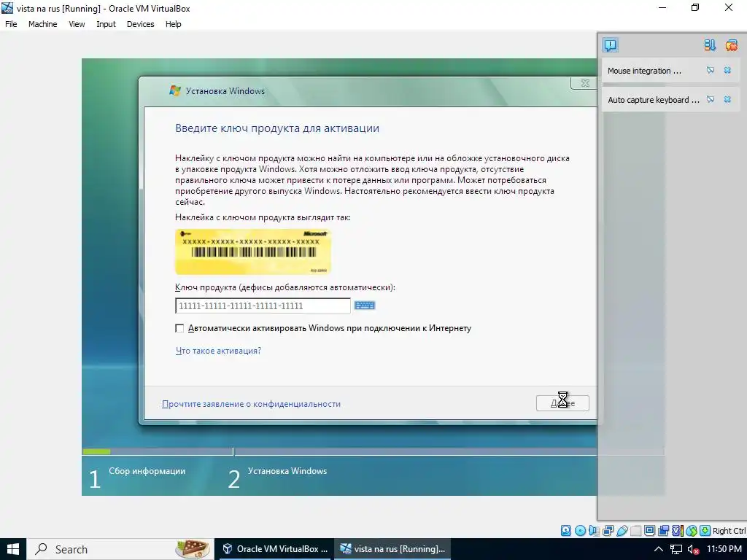Click the network adapters status icon

(608, 531)
